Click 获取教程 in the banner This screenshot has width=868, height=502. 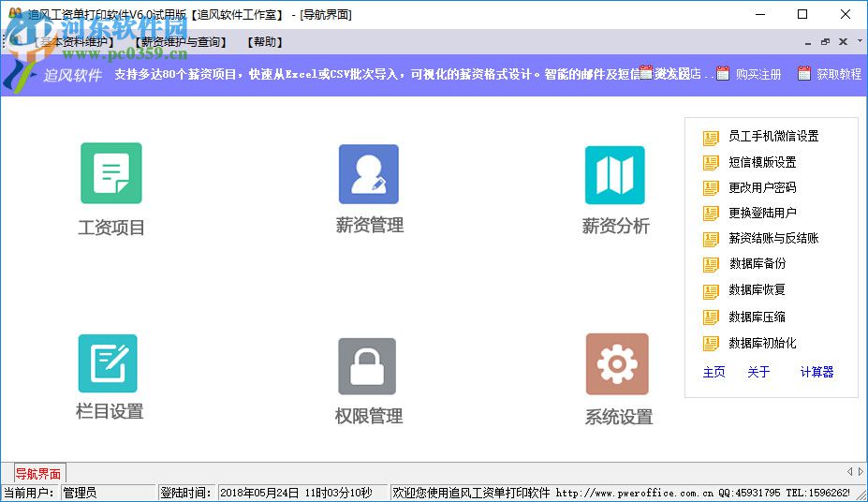[x=839, y=74]
